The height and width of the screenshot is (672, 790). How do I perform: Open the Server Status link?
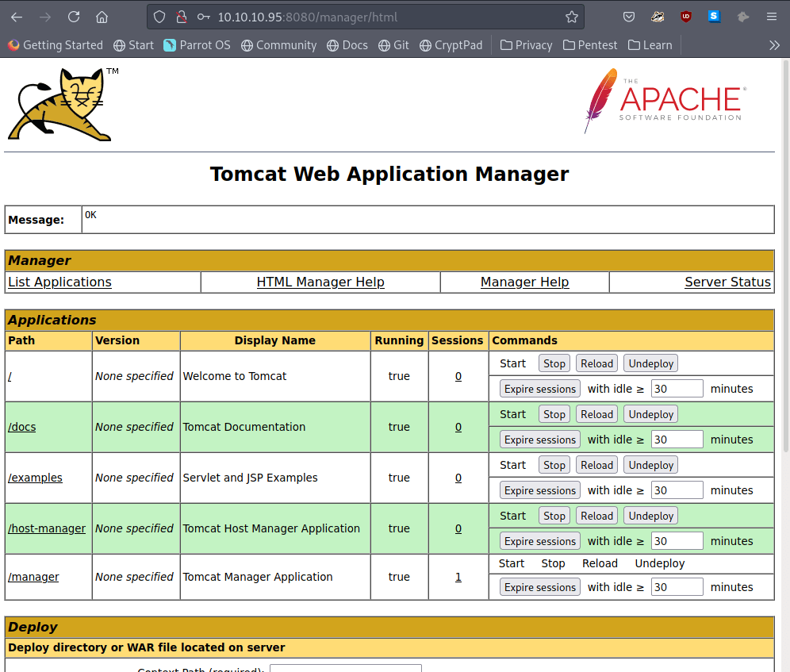(x=727, y=282)
